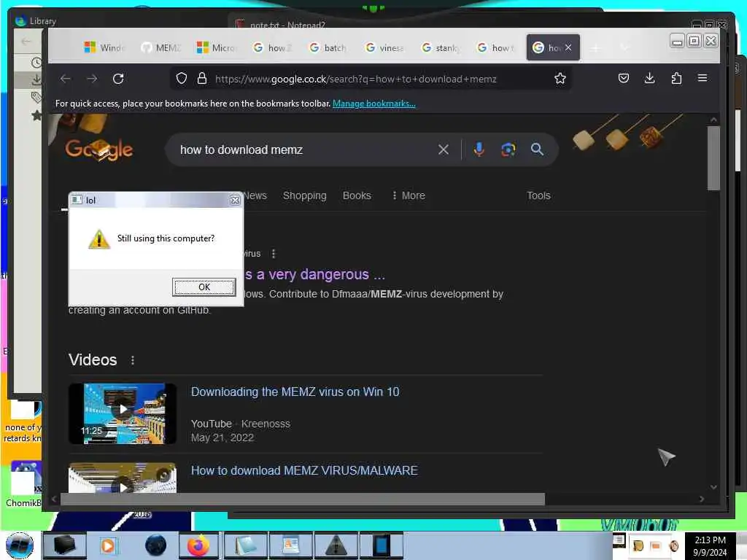Reload the current Firefox page

click(118, 79)
